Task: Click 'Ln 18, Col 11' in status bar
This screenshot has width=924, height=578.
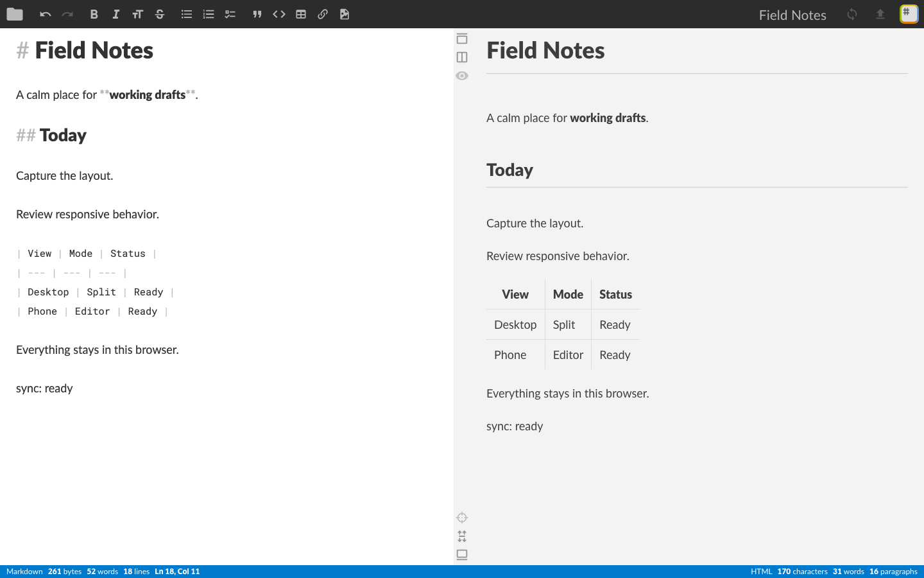Action: coord(177,572)
